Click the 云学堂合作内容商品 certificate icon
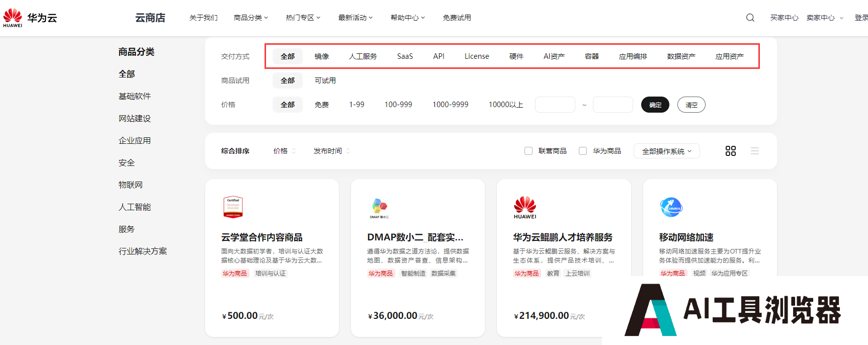868x345 pixels. coord(233,207)
